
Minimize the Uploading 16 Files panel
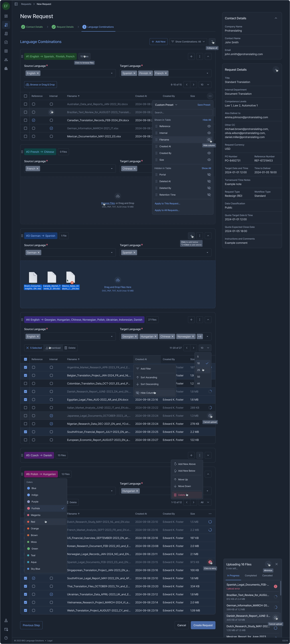268,564
